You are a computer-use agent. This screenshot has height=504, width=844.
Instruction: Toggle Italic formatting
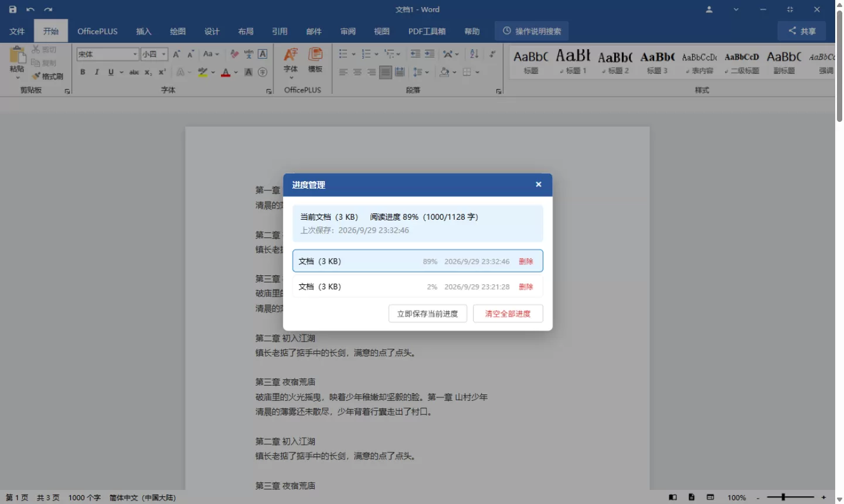[x=97, y=72]
